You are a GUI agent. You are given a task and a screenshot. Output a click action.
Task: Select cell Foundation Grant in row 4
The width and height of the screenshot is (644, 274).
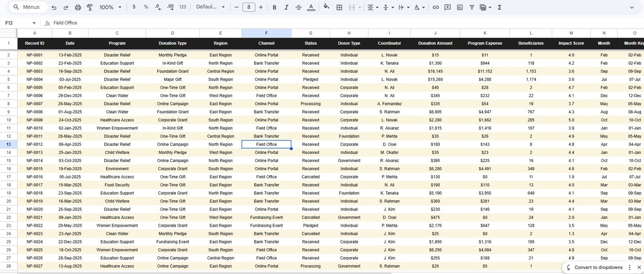[173, 71]
